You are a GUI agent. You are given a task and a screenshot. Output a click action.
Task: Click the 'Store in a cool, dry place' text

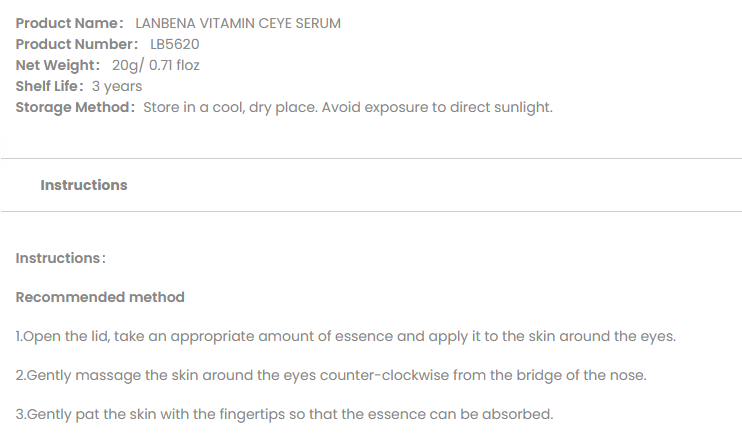coord(228,107)
